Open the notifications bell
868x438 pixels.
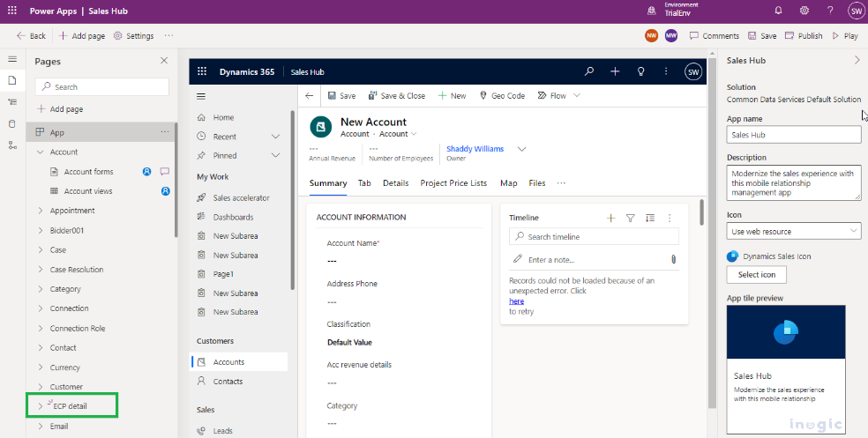pos(778,11)
